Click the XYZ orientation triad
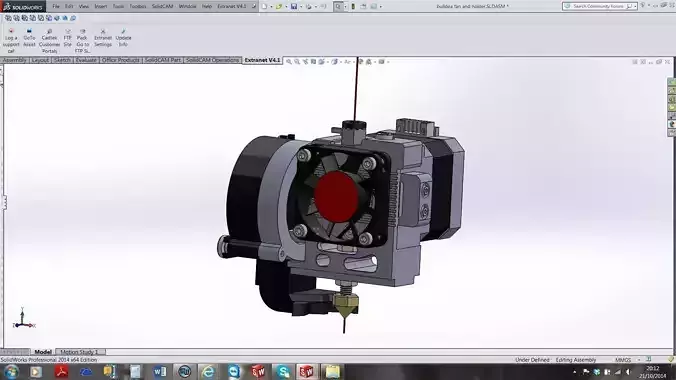 tap(23, 319)
